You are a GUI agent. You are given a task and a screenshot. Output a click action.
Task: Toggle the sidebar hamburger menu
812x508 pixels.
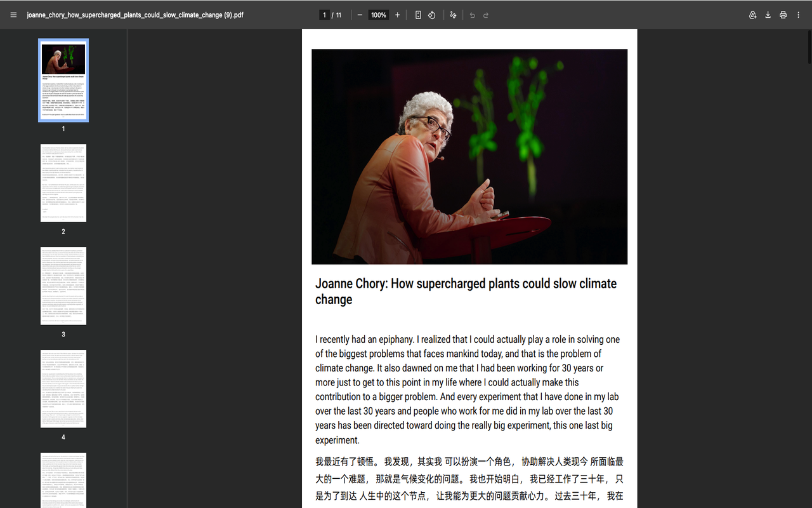[x=13, y=15]
